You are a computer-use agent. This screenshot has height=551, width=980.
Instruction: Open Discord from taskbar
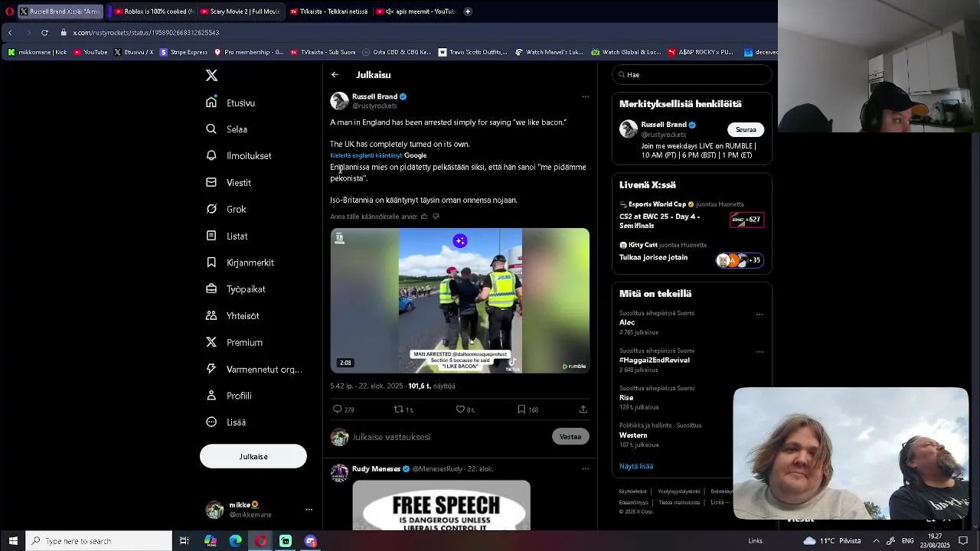pyautogui.click(x=311, y=541)
